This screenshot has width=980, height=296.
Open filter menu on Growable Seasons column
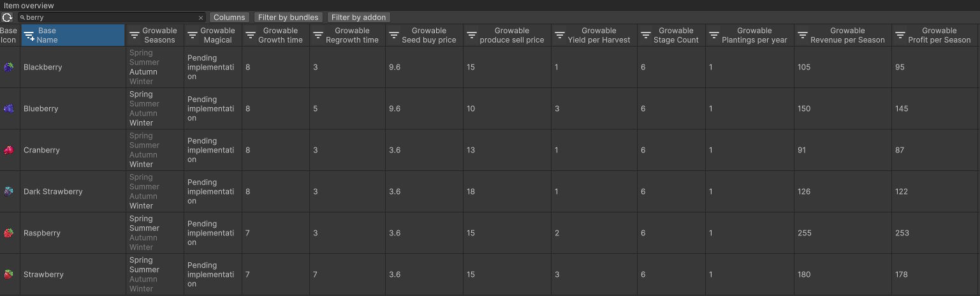point(135,35)
